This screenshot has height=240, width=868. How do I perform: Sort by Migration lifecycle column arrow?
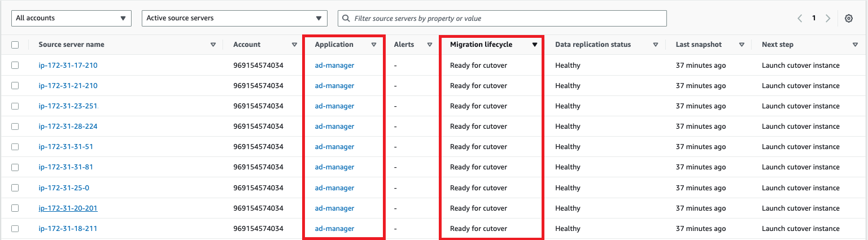[x=535, y=45]
